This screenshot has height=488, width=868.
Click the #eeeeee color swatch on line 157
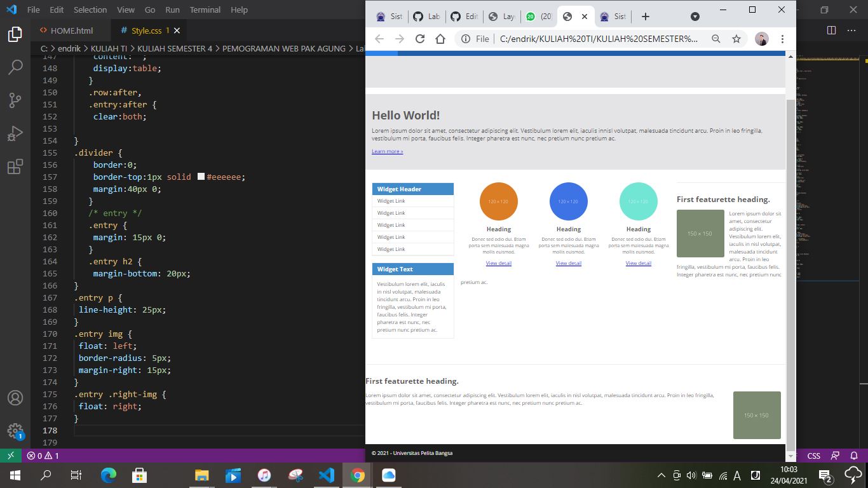tap(201, 177)
